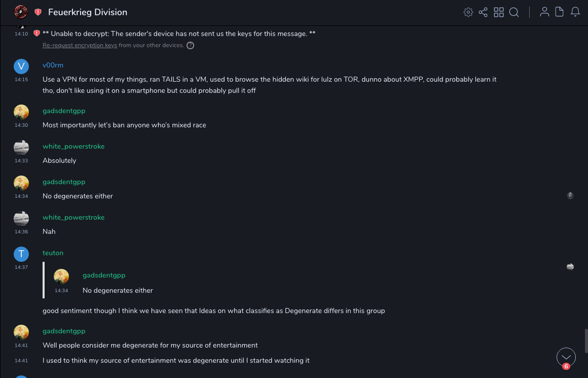Click the room avatar in the header
This screenshot has height=378, width=588.
click(x=21, y=12)
